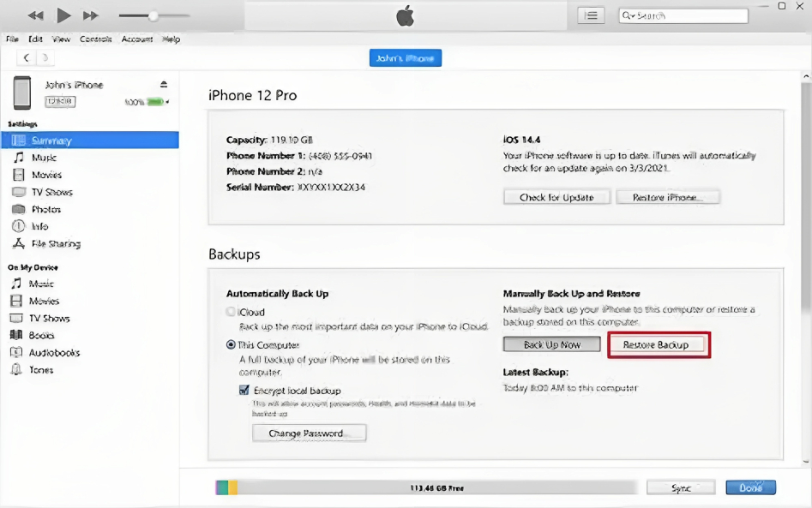Click the Books icon under On My Device

pos(16,335)
